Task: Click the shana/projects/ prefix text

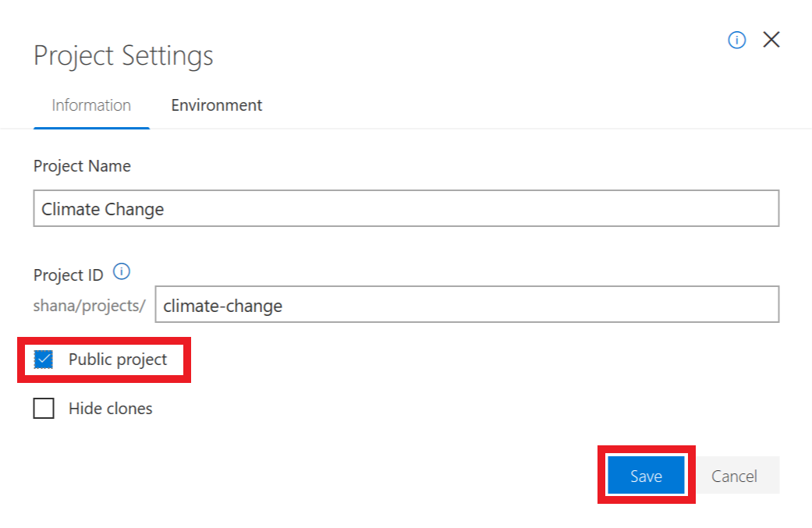Action: (90, 306)
